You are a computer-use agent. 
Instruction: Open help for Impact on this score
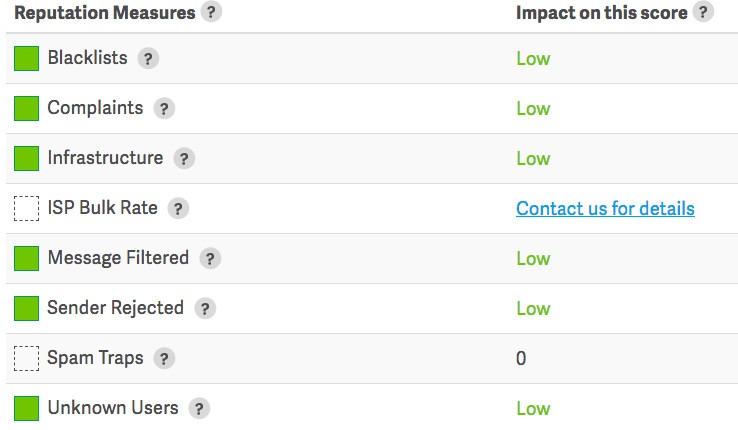point(703,12)
